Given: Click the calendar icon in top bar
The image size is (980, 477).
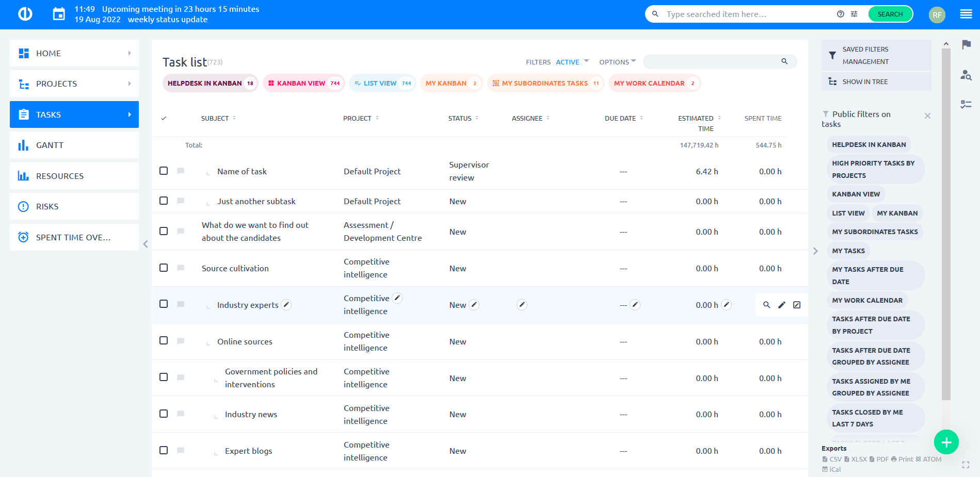Looking at the screenshot, I should [x=59, y=14].
